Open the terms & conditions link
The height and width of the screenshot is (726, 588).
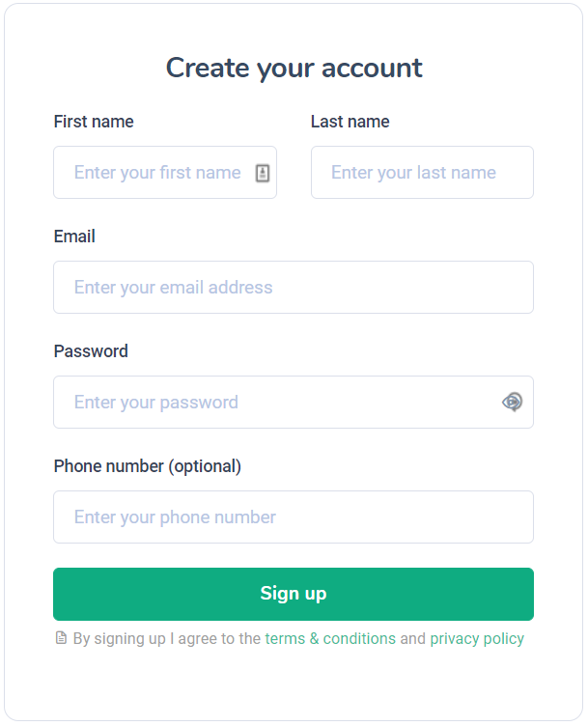coord(330,639)
